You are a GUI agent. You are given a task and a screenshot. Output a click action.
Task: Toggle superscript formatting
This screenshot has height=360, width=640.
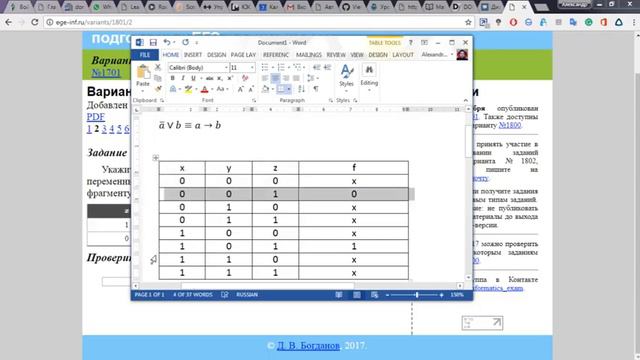(x=230, y=78)
